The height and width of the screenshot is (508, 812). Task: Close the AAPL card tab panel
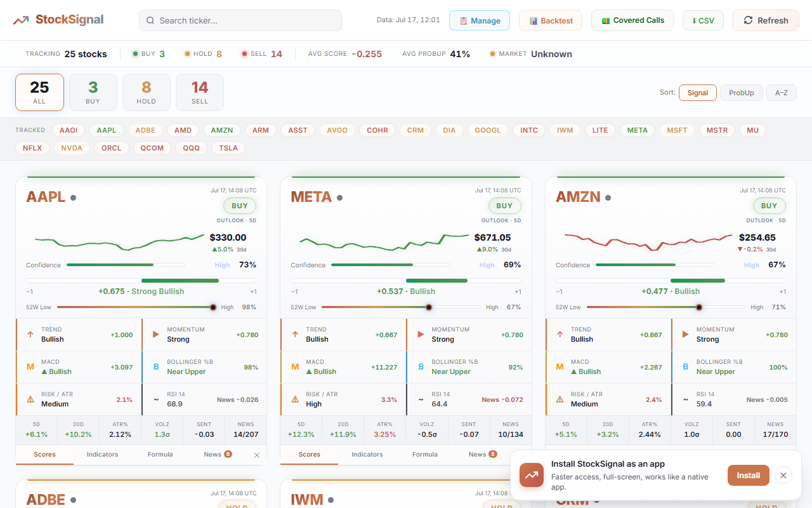tap(257, 455)
